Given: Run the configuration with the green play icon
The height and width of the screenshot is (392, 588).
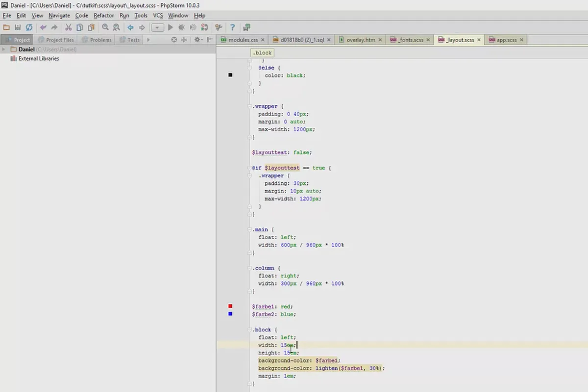Looking at the screenshot, I should (x=171, y=28).
